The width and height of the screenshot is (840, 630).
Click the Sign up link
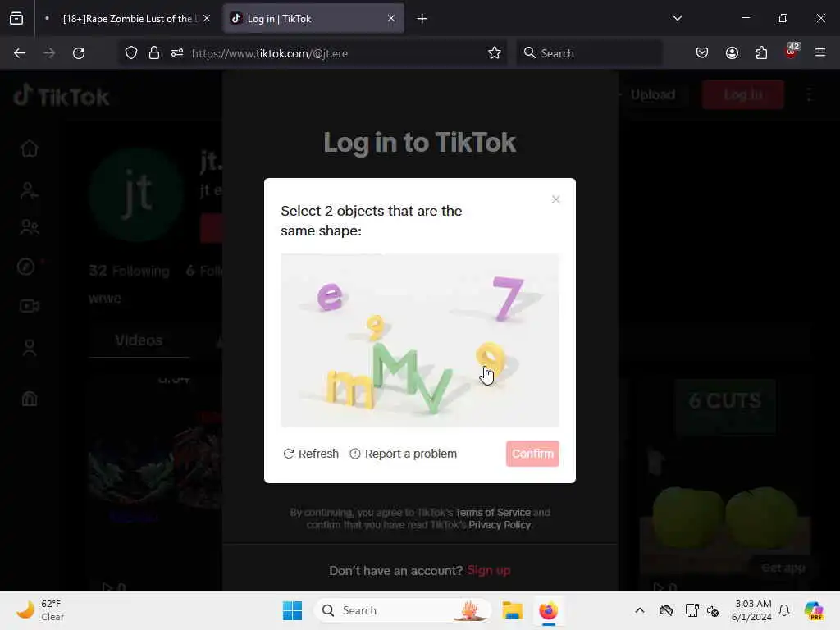click(x=489, y=571)
